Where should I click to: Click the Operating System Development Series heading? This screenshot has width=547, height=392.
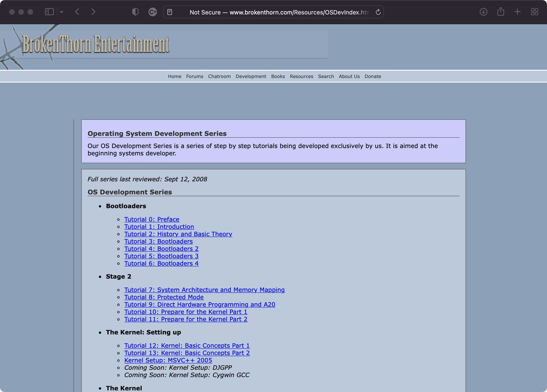point(157,134)
